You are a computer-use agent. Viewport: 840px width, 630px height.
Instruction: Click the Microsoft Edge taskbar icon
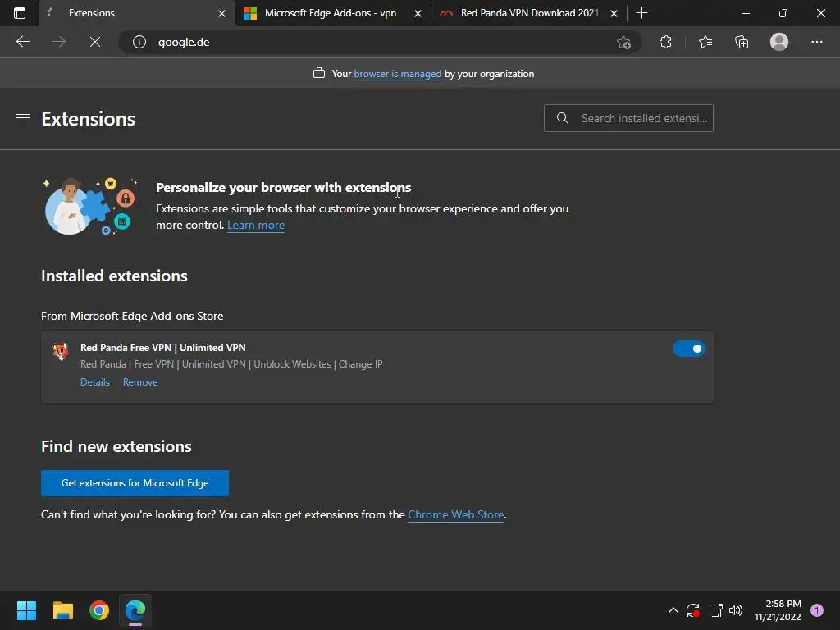pos(135,610)
